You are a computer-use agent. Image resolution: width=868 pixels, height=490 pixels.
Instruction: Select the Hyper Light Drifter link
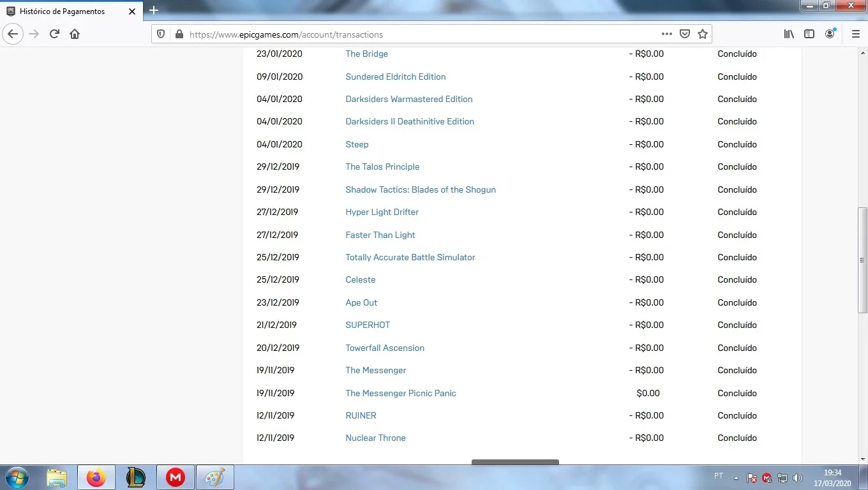pyautogui.click(x=382, y=212)
